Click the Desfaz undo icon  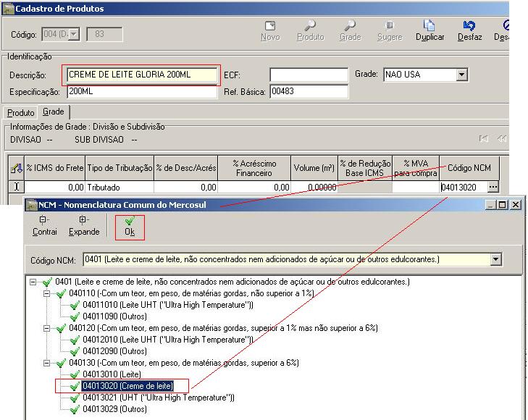[469, 26]
